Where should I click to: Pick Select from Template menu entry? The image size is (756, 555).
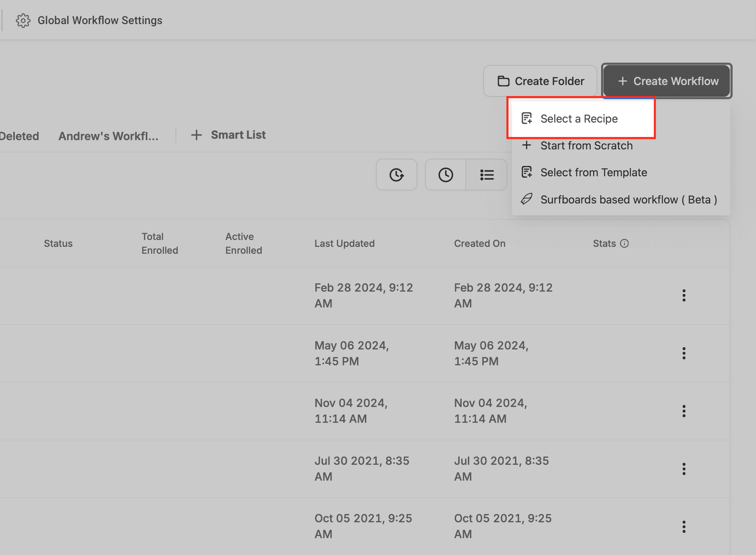593,172
